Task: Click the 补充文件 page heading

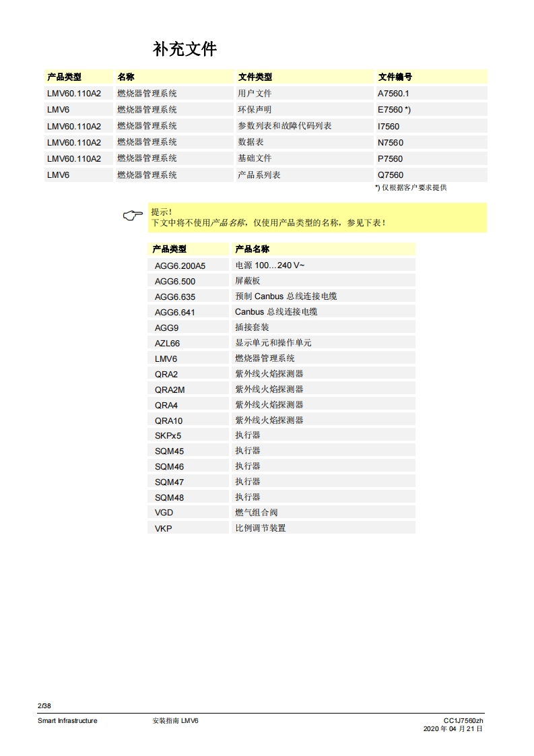Action: point(185,50)
